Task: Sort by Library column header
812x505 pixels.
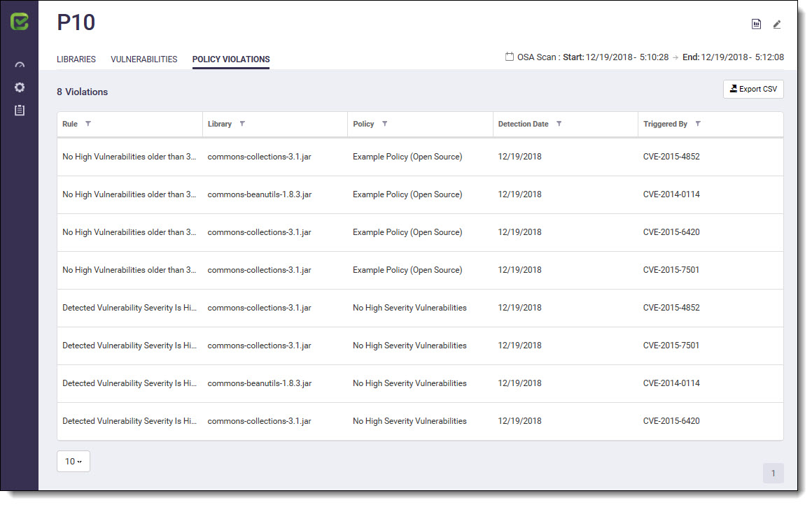Action: [x=220, y=124]
